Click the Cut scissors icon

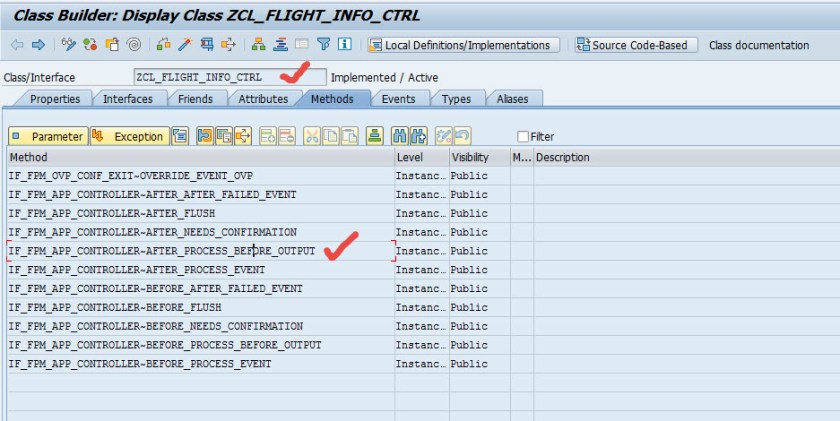(x=312, y=137)
